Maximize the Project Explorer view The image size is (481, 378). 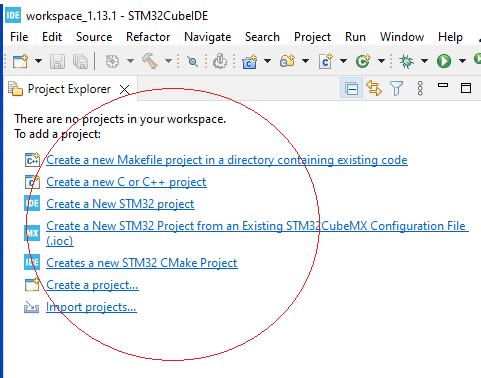(466, 88)
